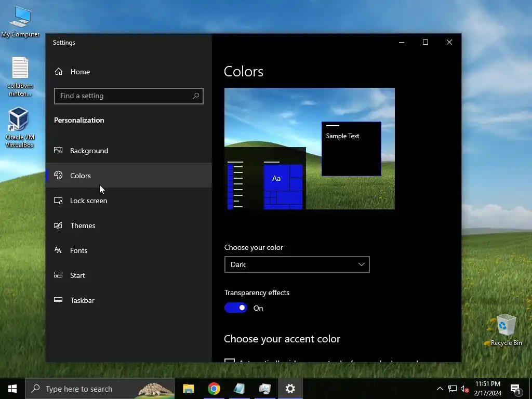Viewport: 532px width, 399px height.
Task: Select the Background picture icon
Action: [x=58, y=150]
